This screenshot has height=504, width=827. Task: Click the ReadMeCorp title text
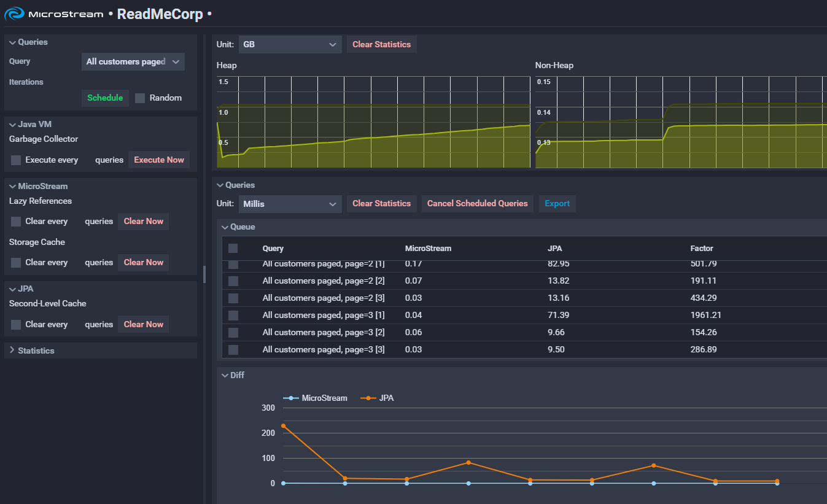point(160,14)
